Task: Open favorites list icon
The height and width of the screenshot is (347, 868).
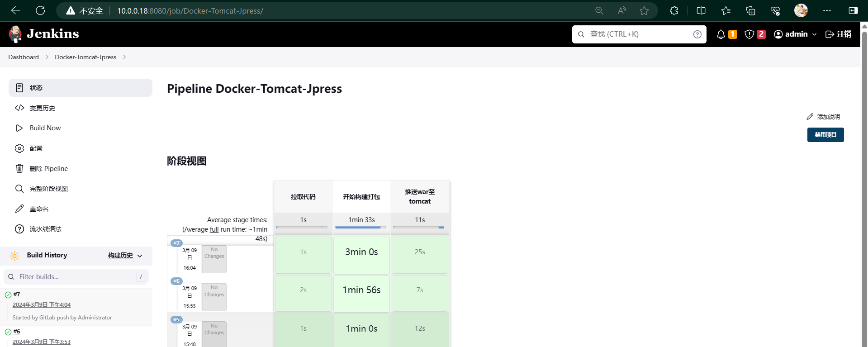Action: (726, 10)
